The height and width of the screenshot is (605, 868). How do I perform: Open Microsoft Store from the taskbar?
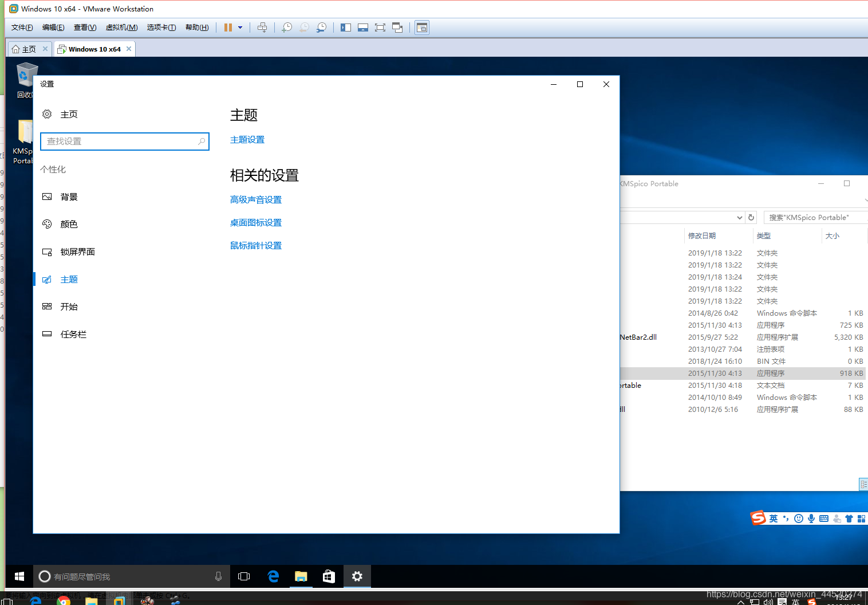tap(329, 576)
